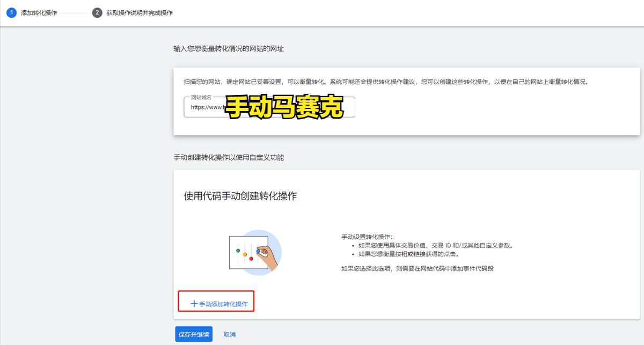Click the 取消 link
644x345 pixels.
[229, 334]
